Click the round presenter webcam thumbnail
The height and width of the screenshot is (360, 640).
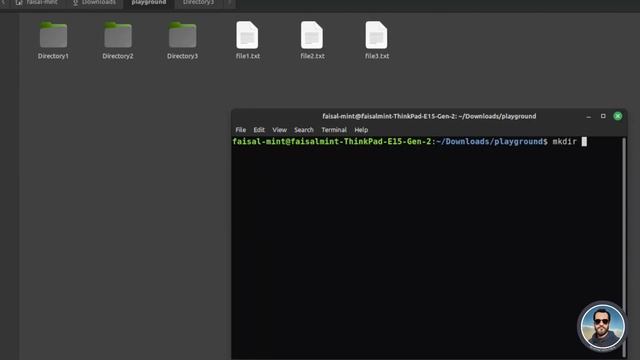602,326
